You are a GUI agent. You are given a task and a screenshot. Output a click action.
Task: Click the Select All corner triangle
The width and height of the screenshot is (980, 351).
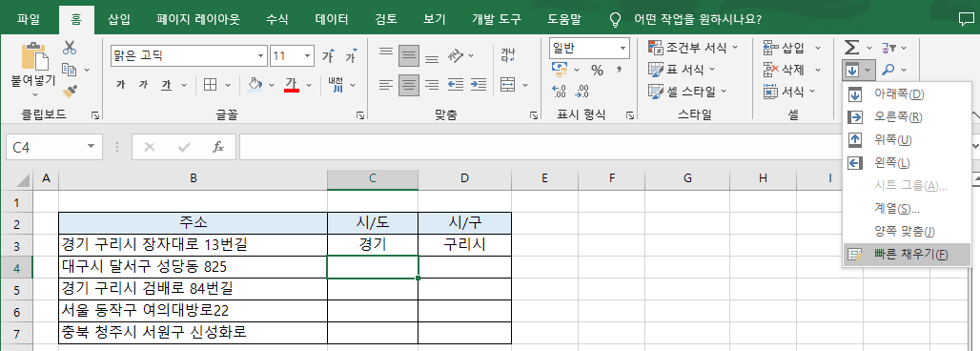(x=23, y=180)
